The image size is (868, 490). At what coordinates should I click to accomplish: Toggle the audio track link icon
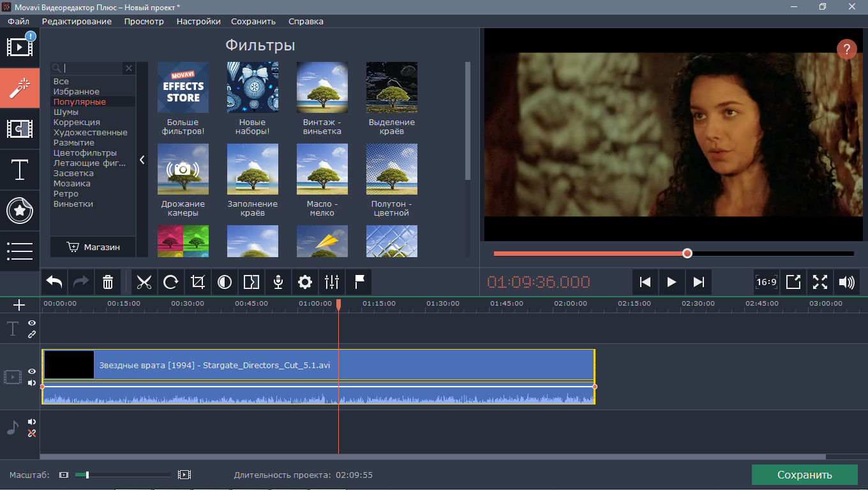tap(32, 433)
